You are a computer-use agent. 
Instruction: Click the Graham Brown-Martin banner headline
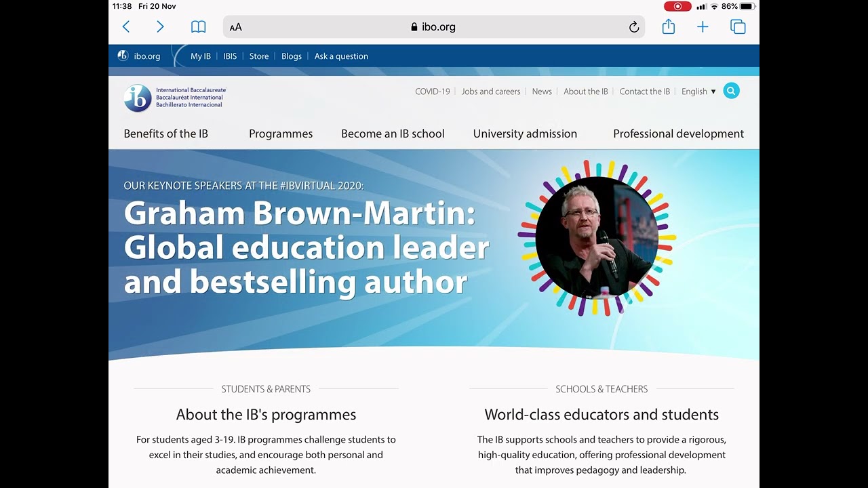coord(306,247)
